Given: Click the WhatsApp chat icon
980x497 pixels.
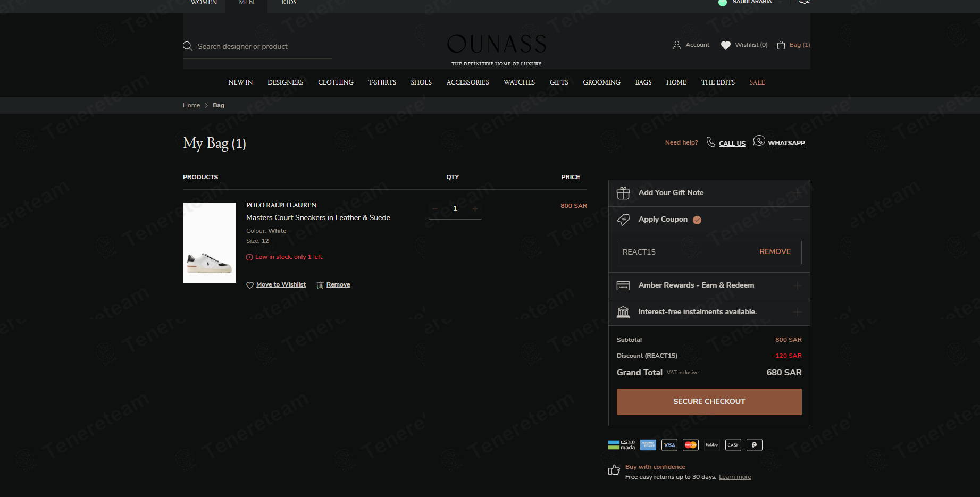Looking at the screenshot, I should tap(759, 141).
